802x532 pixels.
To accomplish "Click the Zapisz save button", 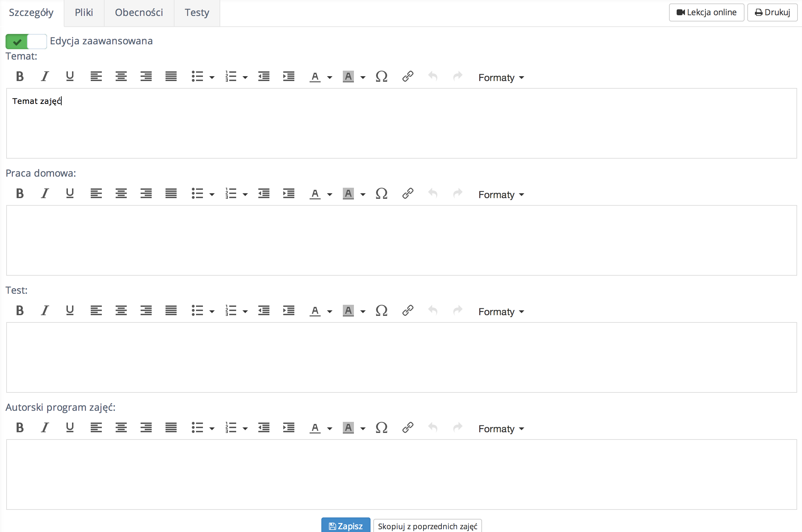I will click(x=345, y=526).
